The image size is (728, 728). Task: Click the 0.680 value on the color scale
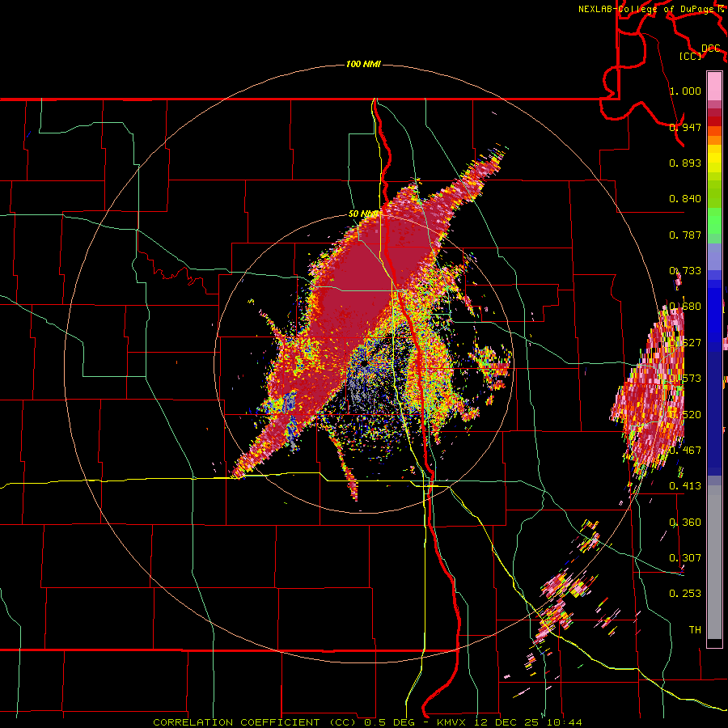[685, 307]
